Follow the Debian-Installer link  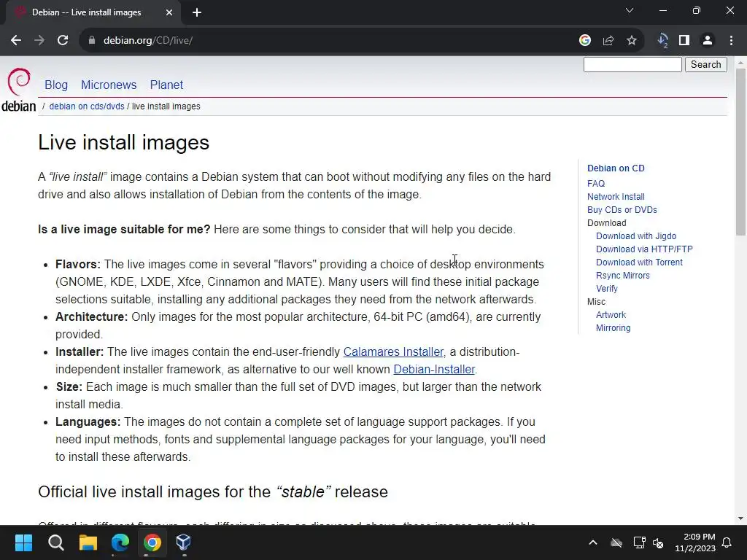pos(434,370)
